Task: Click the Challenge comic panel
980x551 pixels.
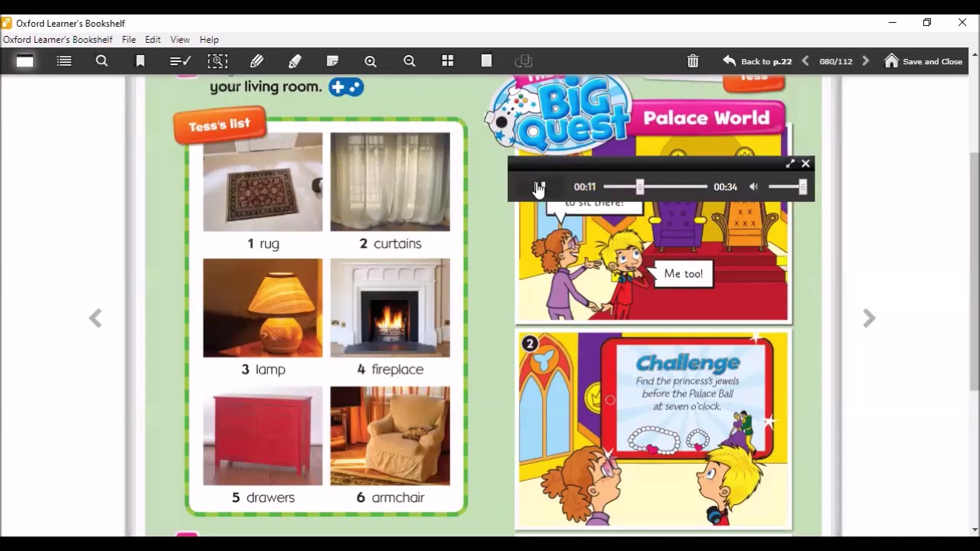Action: [653, 429]
